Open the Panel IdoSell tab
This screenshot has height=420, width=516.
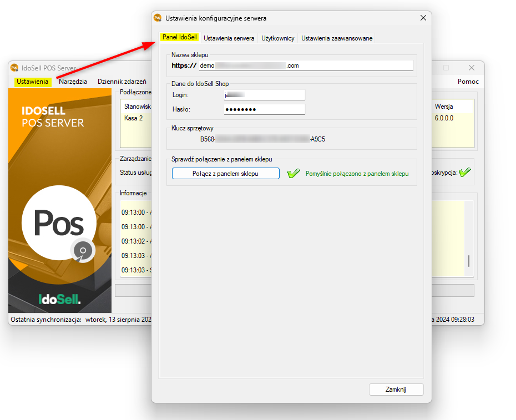pyautogui.click(x=179, y=37)
